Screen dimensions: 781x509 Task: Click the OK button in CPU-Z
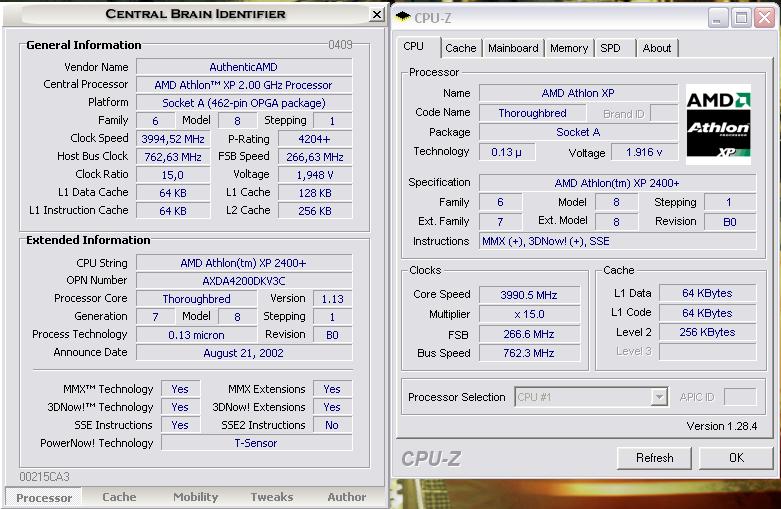pos(736,458)
